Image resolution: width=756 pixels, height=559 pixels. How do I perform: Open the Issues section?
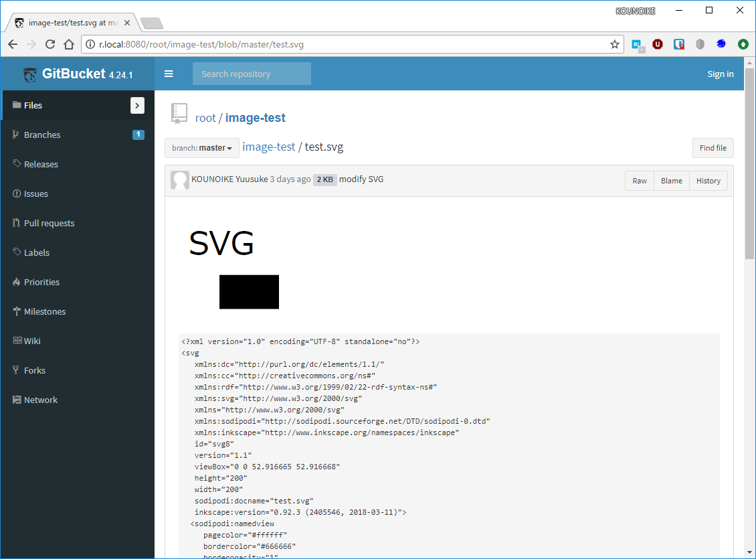click(77, 193)
